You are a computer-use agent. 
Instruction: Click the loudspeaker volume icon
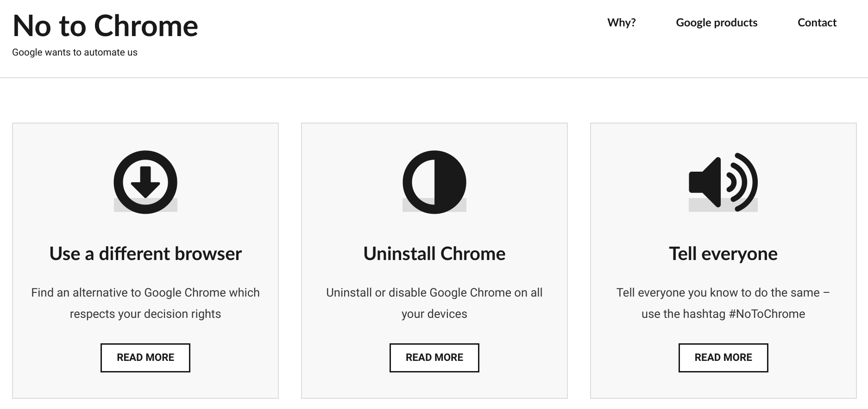[723, 182]
